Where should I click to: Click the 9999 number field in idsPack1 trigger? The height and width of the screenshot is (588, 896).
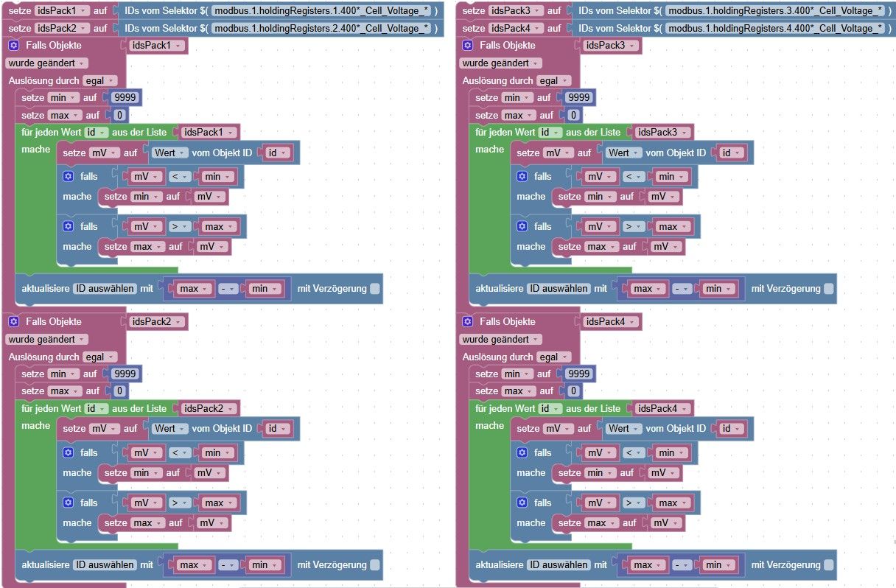126,97
